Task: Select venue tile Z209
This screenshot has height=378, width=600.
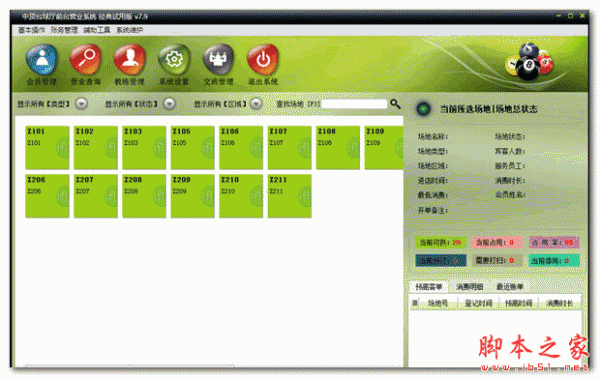Action: click(192, 196)
